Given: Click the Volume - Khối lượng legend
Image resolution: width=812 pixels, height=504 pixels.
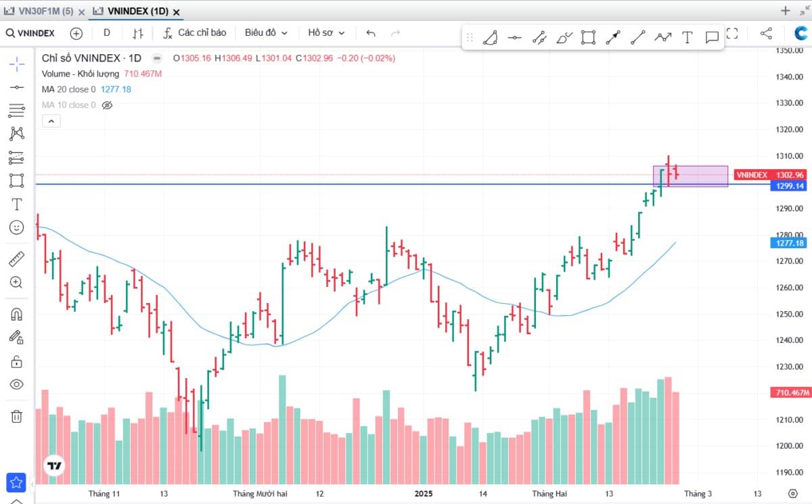Looking at the screenshot, I should [81, 74].
